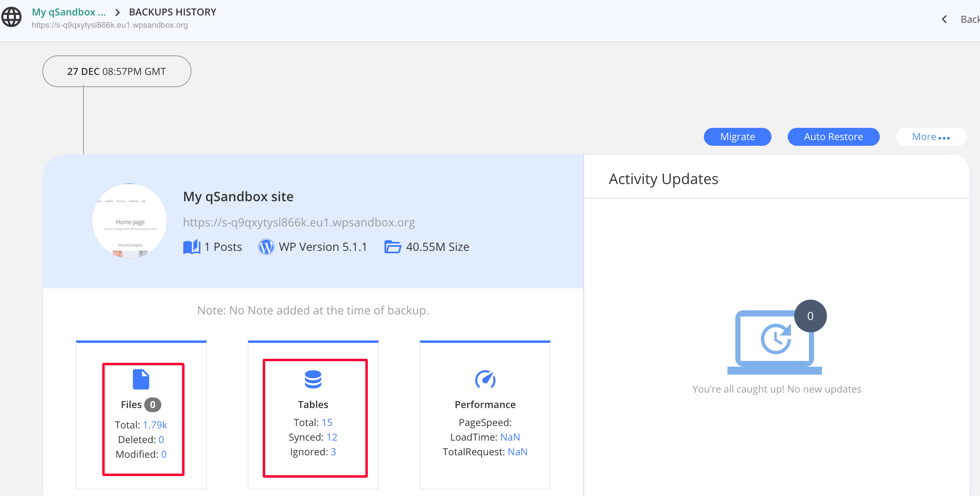Click the Files document icon
This screenshot has width=980, height=496.
[x=141, y=380]
